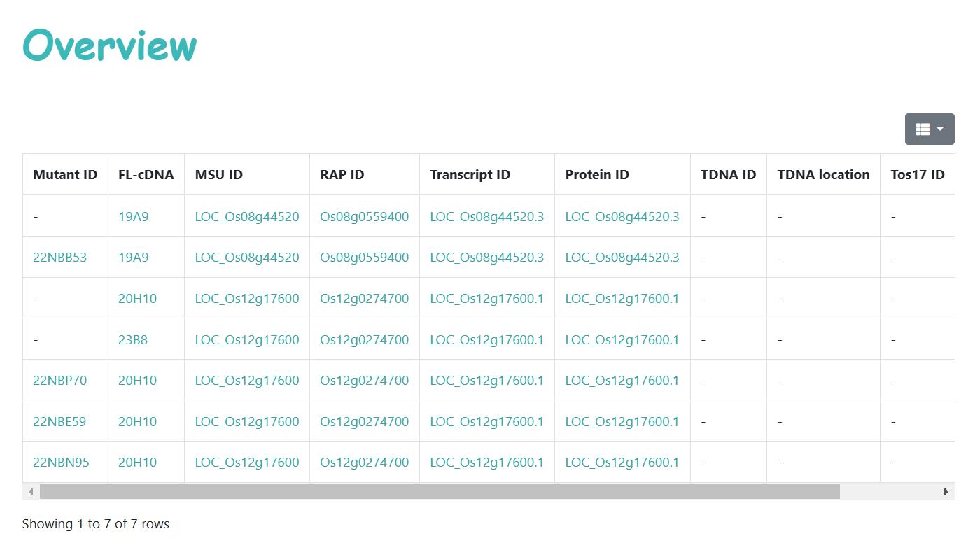Click the horizontal scrollbar thumb
The width and height of the screenshot is (980, 543).
[440, 492]
